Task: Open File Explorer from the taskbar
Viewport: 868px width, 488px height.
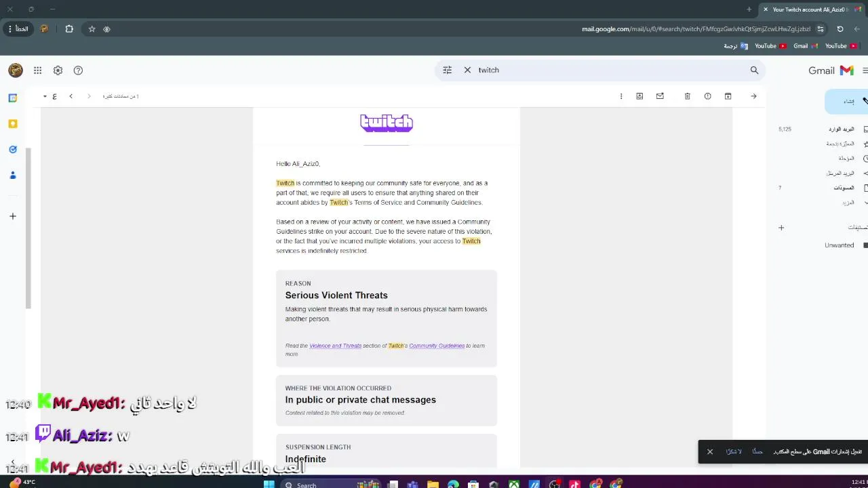Action: point(433,485)
